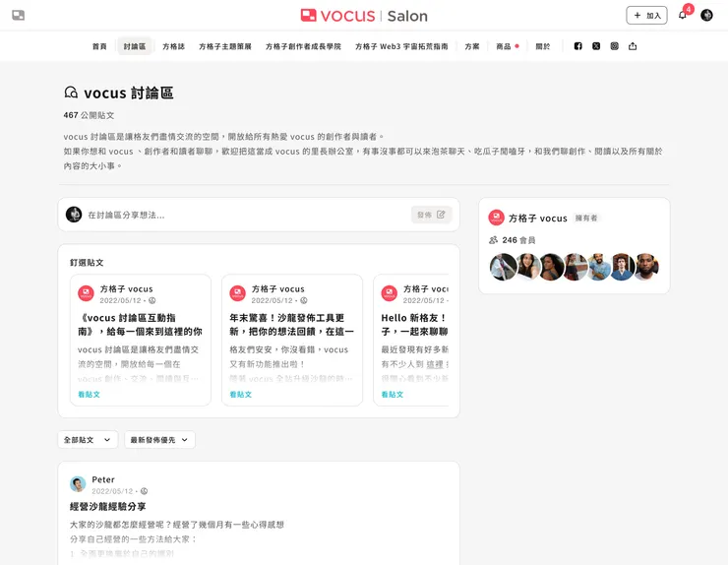Go to the 首頁 tab
This screenshot has height=565, width=728.
click(x=99, y=46)
